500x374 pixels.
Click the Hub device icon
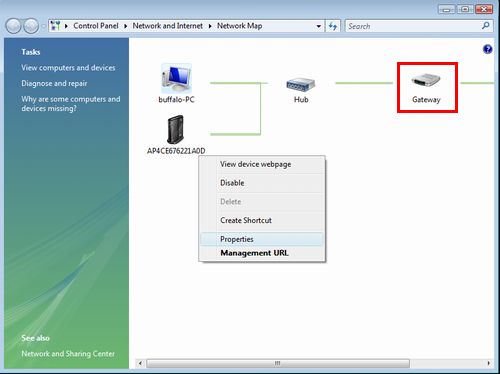(x=301, y=84)
